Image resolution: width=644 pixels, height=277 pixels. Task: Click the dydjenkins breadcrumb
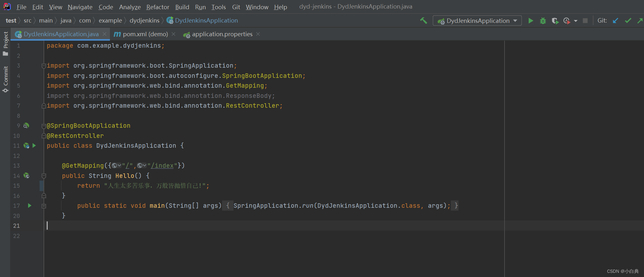point(145,21)
